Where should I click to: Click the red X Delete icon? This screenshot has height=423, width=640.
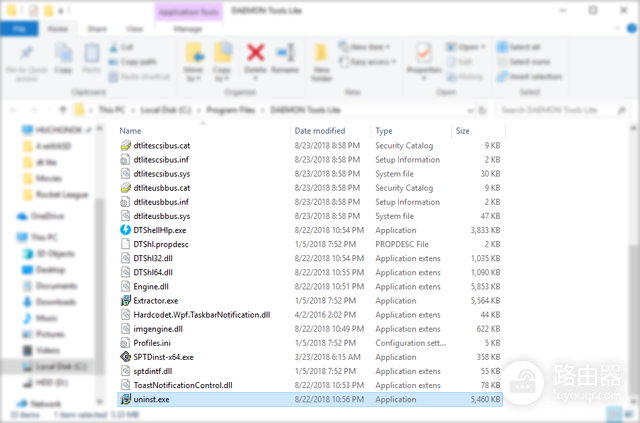(256, 53)
